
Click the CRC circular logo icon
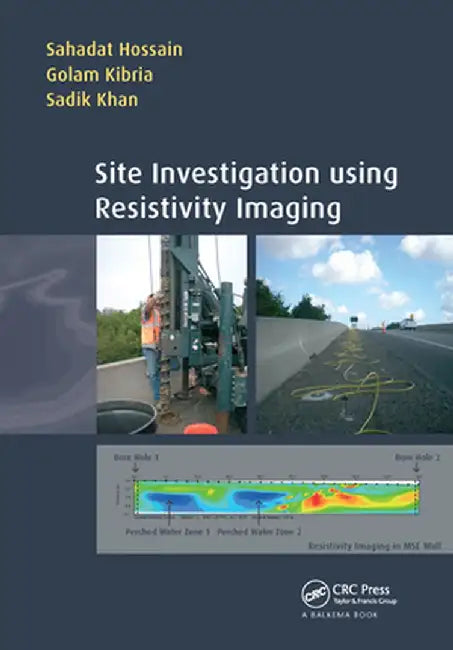tap(315, 594)
